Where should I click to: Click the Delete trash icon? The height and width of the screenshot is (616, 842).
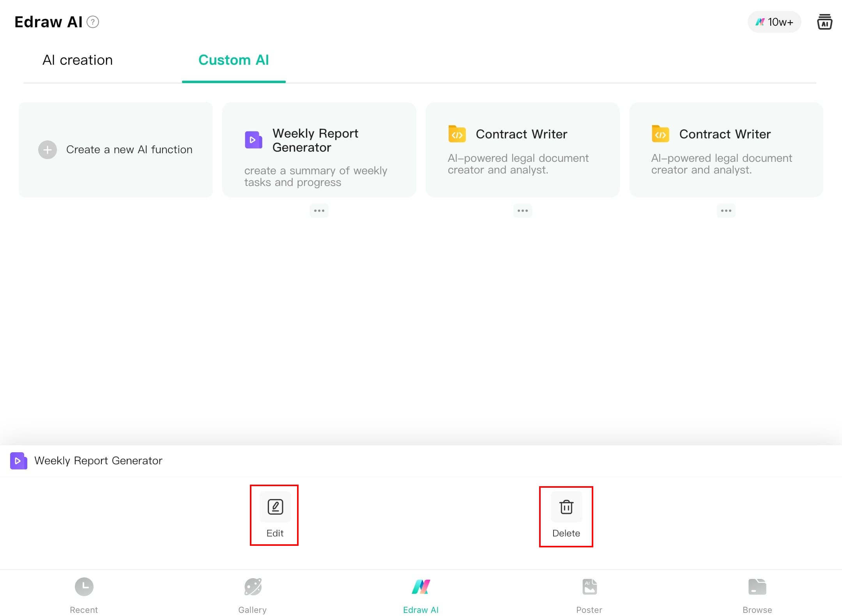click(566, 507)
